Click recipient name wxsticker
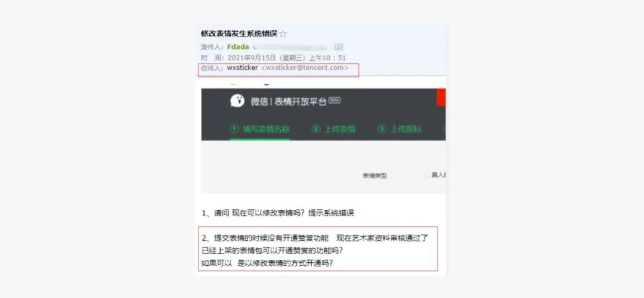 coord(242,68)
